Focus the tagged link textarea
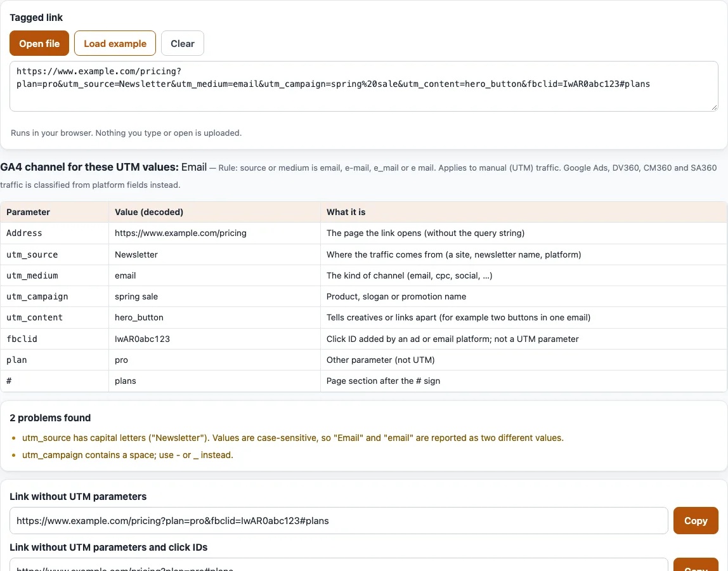This screenshot has width=728, height=571. [x=363, y=86]
